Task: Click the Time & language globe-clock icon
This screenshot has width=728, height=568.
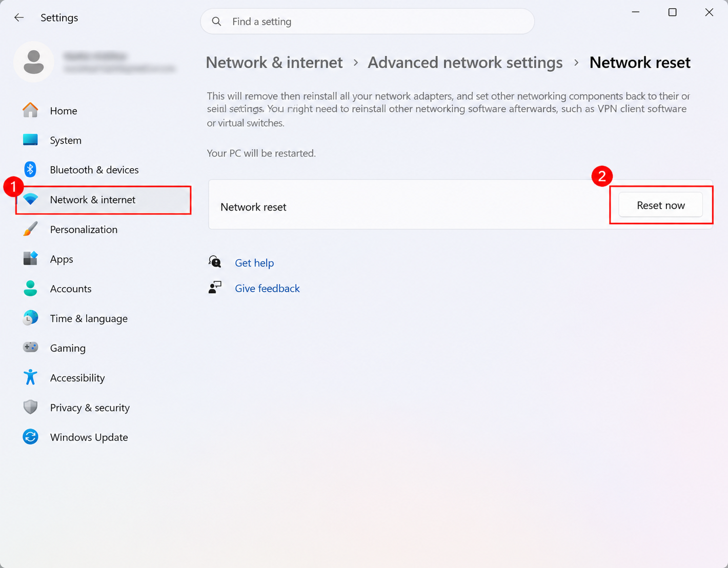Action: click(30, 318)
